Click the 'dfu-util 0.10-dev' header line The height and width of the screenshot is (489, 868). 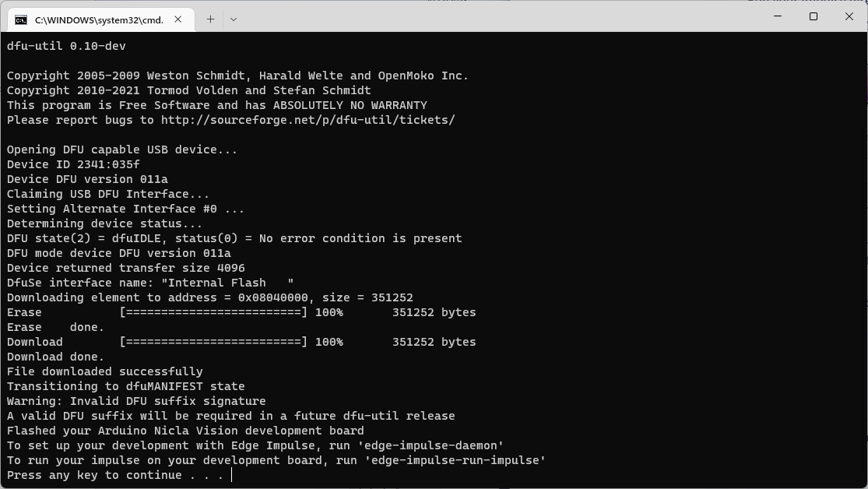click(x=66, y=46)
